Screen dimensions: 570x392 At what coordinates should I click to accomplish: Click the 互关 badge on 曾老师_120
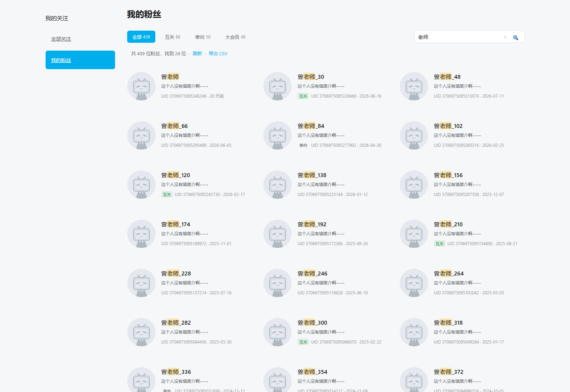click(x=167, y=195)
